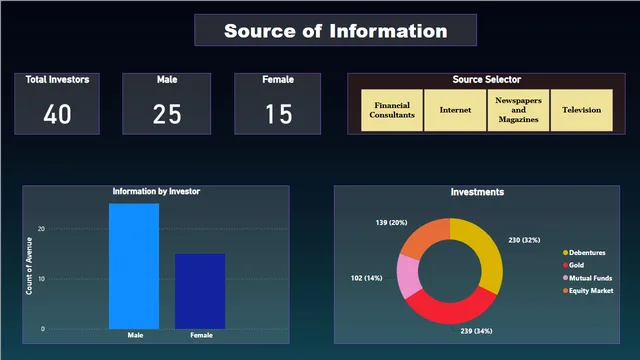
Task: Click the Male bar in bar chart
Action: point(134,266)
